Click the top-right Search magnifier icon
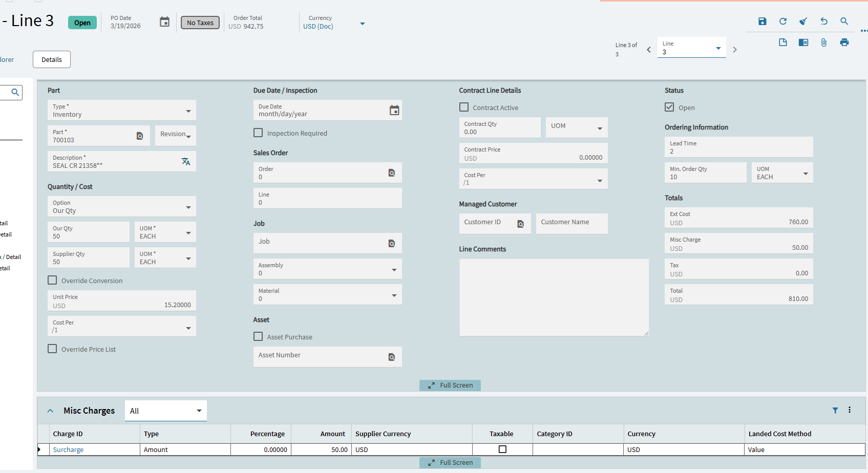The width and height of the screenshot is (868, 473). 844,21
